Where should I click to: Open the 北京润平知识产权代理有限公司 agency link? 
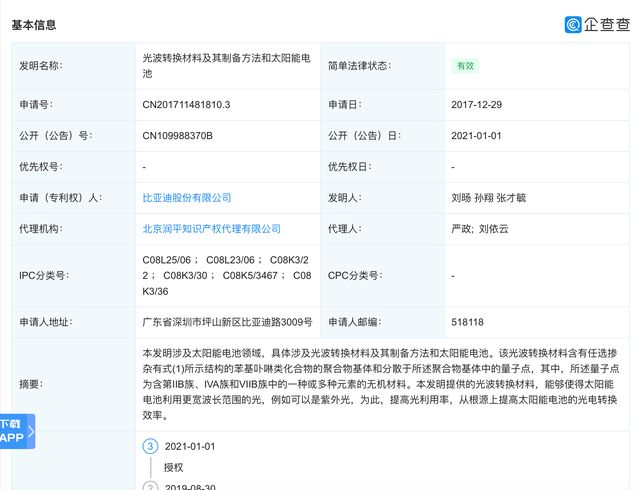pyautogui.click(x=212, y=229)
